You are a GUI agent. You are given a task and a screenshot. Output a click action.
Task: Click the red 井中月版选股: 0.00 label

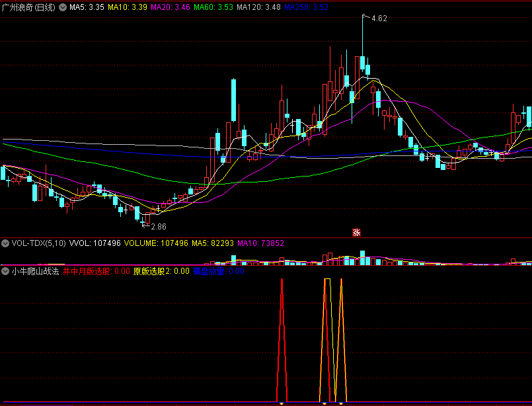coord(96,271)
